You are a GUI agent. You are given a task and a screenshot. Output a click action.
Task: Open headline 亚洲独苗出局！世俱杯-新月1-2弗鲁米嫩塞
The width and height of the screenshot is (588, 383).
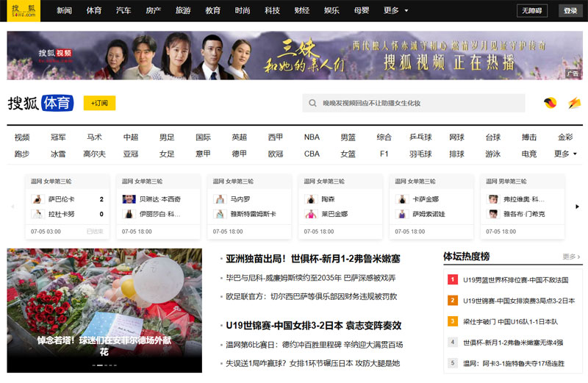pyautogui.click(x=313, y=259)
